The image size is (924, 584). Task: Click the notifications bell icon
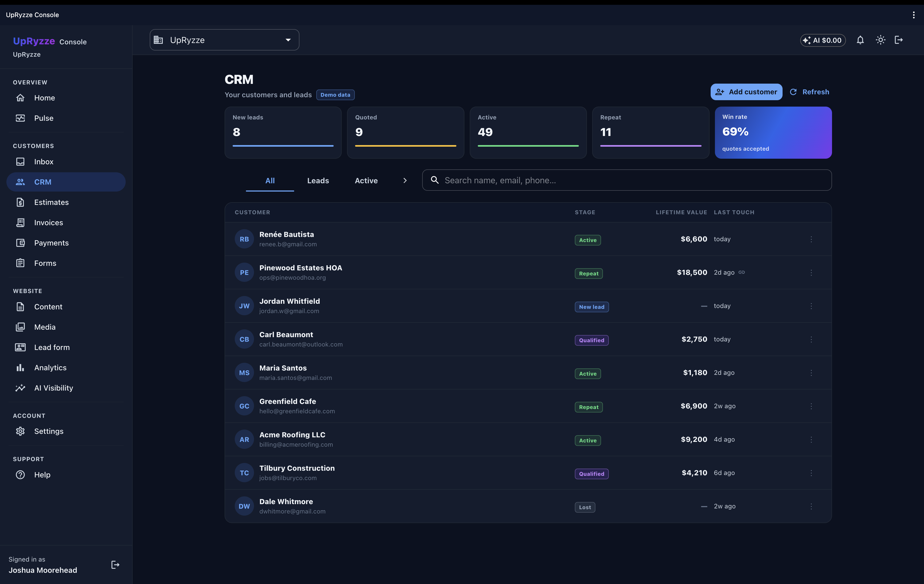click(x=860, y=40)
